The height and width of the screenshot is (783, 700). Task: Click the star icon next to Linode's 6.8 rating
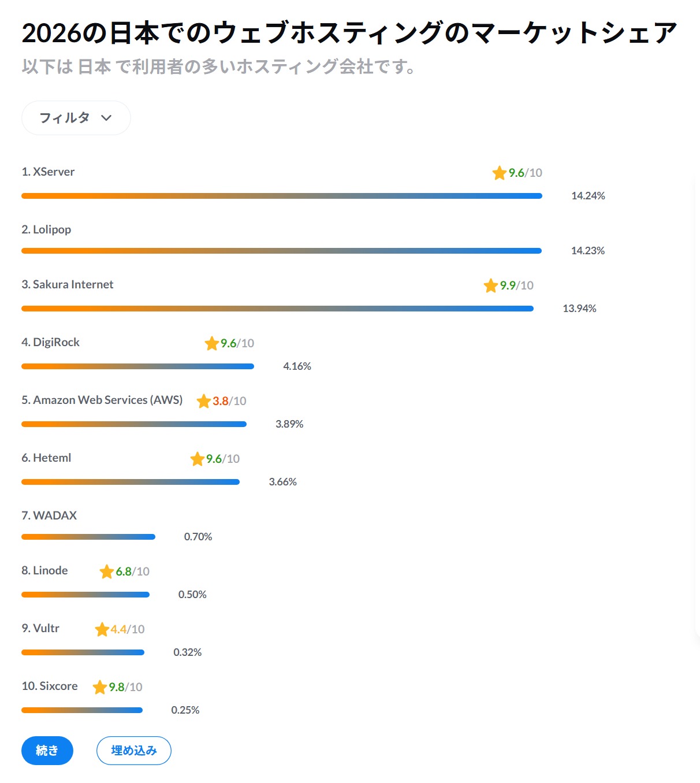click(x=106, y=572)
